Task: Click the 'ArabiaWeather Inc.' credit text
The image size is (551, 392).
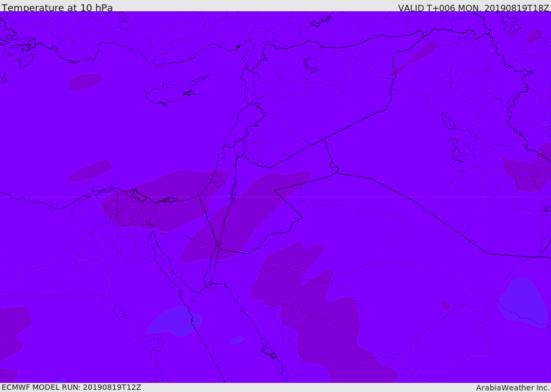Action: 513,388
